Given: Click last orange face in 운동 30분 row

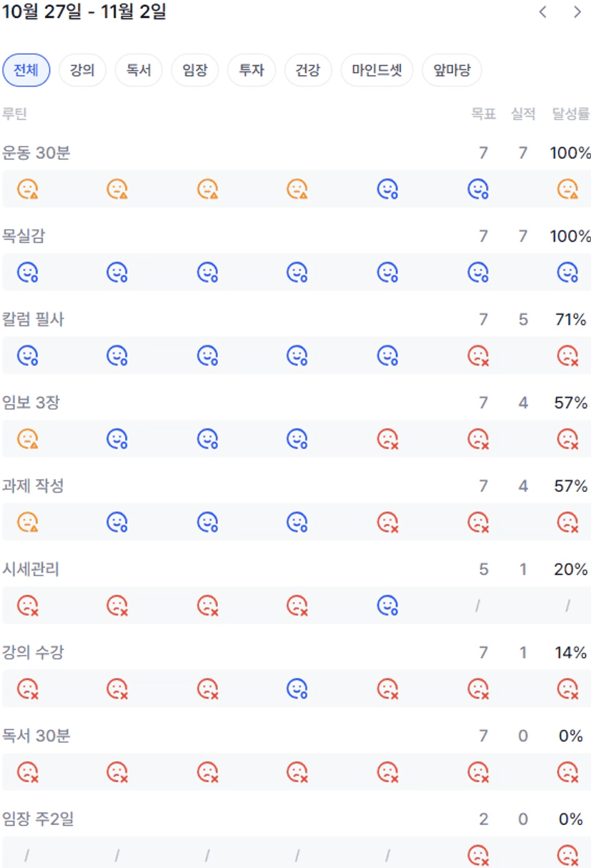Looking at the screenshot, I should tap(567, 189).
